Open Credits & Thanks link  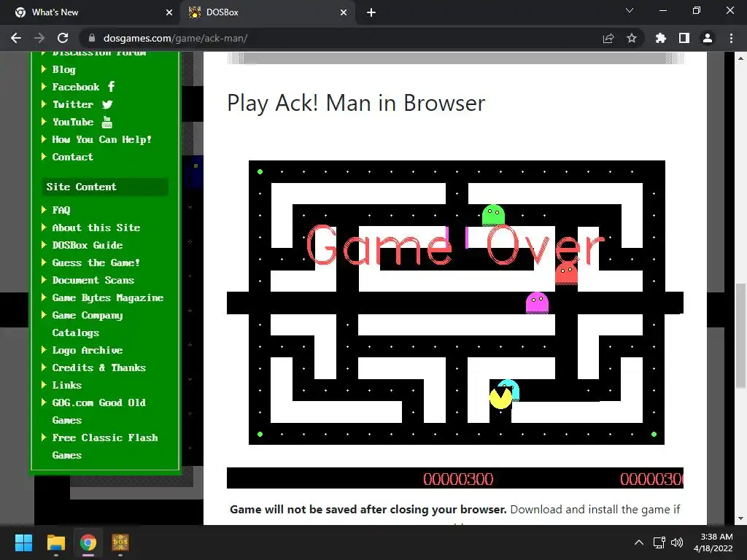(98, 367)
